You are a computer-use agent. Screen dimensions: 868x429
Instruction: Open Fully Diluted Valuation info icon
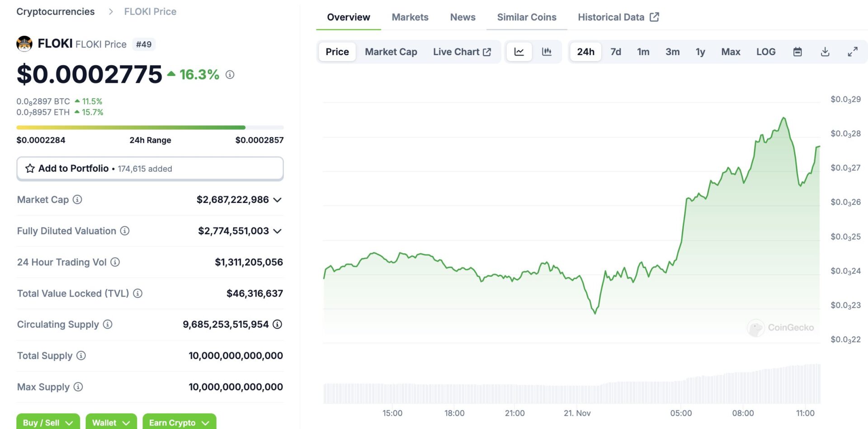[x=125, y=231]
